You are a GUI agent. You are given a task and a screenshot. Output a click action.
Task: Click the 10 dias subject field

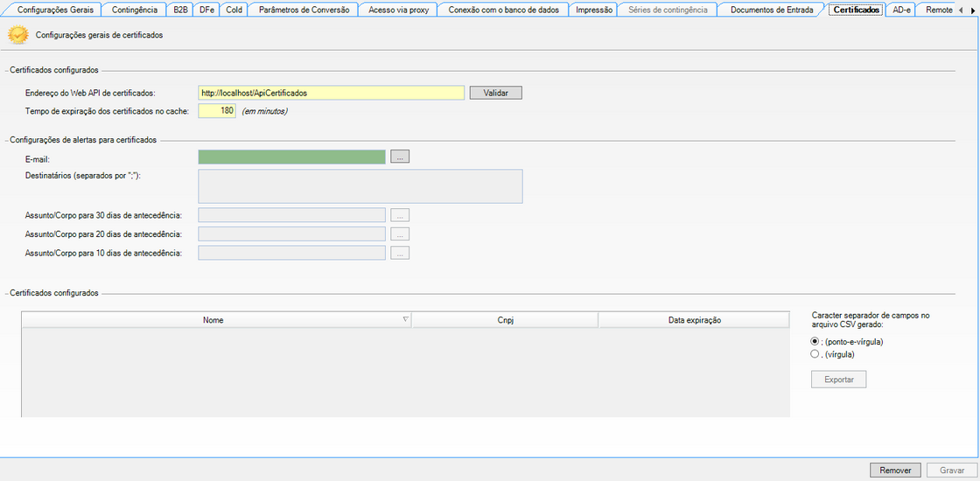292,253
